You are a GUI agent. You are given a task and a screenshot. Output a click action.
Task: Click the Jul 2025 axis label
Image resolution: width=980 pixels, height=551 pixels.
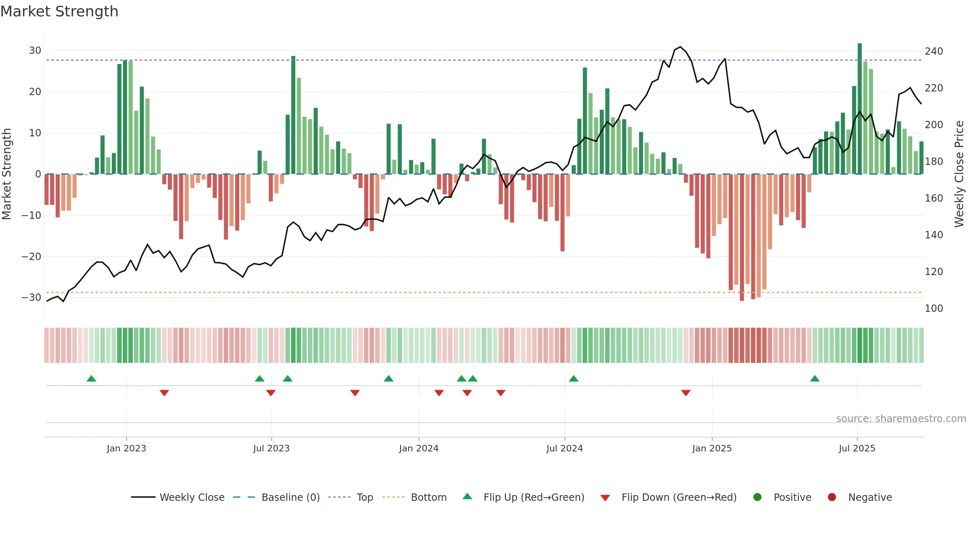[857, 448]
